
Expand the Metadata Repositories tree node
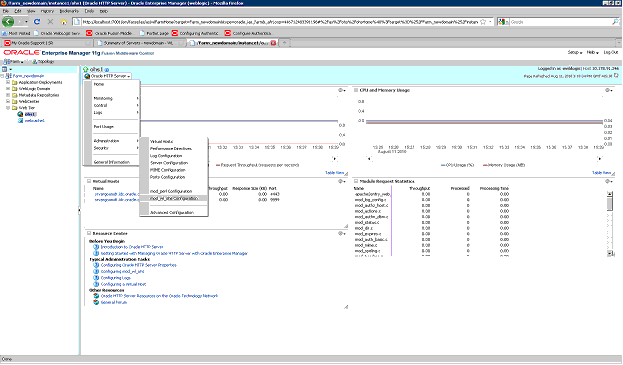tap(8, 95)
